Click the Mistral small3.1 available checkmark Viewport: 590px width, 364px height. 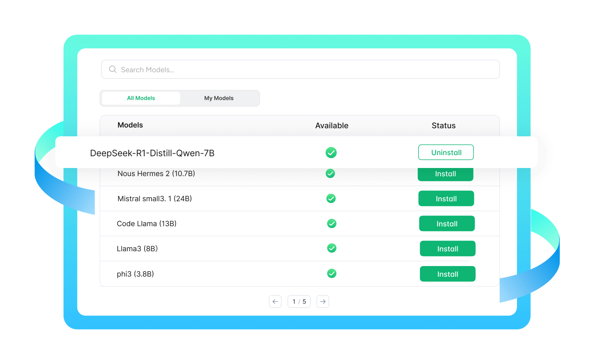click(x=331, y=199)
